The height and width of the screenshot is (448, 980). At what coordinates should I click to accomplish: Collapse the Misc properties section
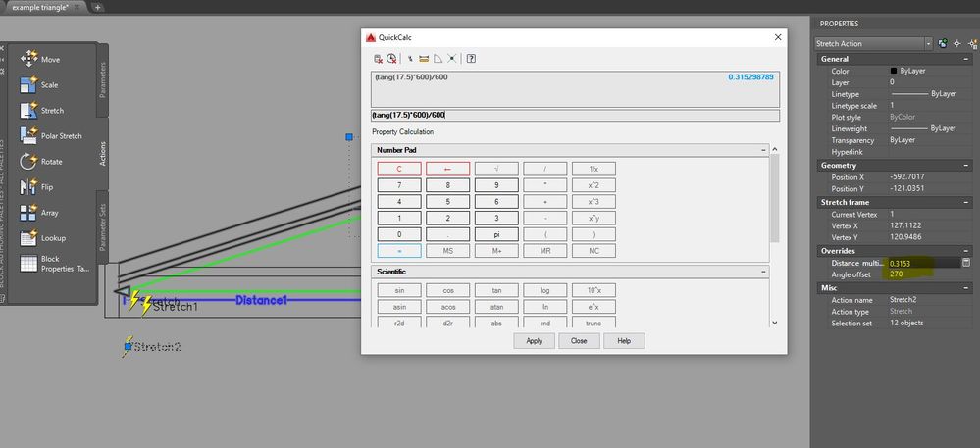pyautogui.click(x=966, y=288)
